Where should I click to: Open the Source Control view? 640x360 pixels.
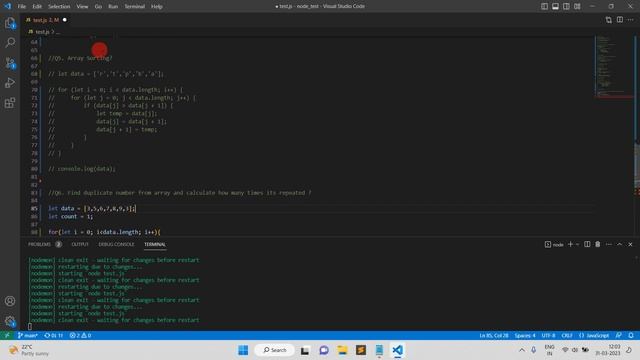point(10,63)
